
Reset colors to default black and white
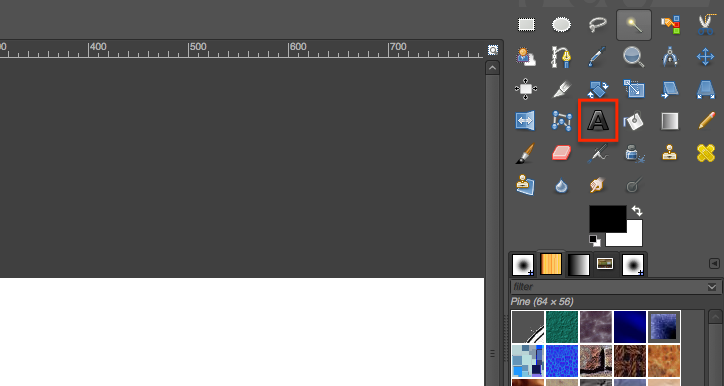pyautogui.click(x=595, y=240)
